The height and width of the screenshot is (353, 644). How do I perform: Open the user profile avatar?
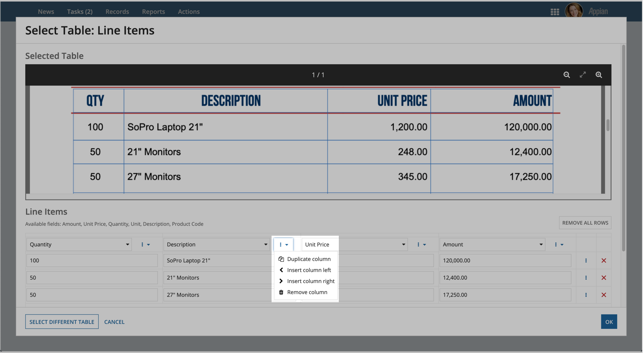[x=574, y=10]
